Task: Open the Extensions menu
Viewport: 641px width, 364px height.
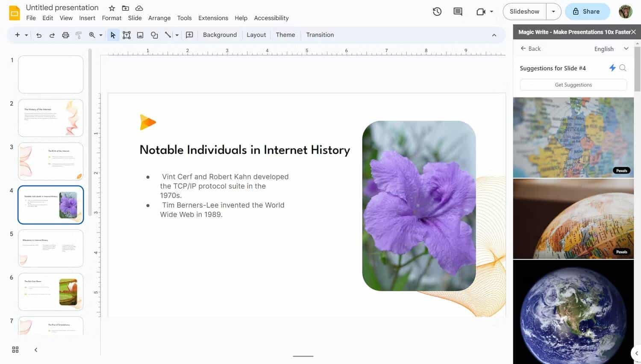Action: point(213,18)
